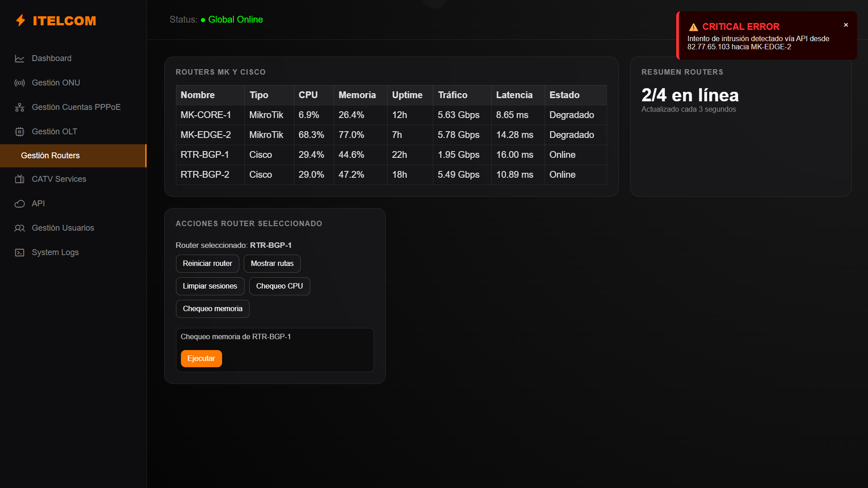The image size is (868, 488).
Task: Go to Gestión Usuarios
Action: click(x=73, y=228)
